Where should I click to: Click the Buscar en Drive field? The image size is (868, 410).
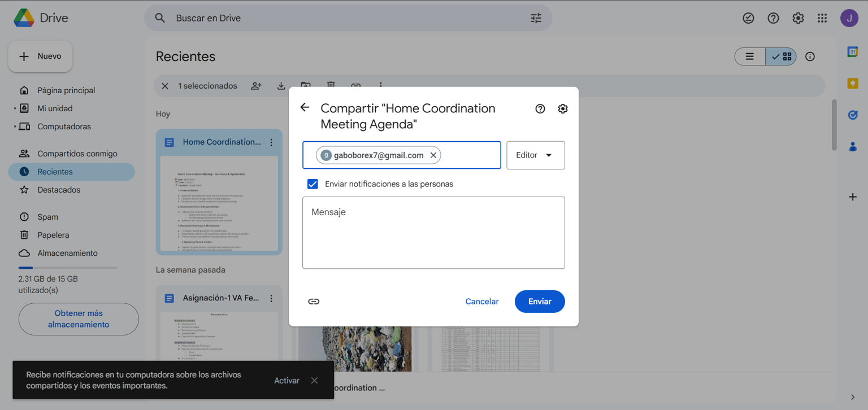point(348,18)
